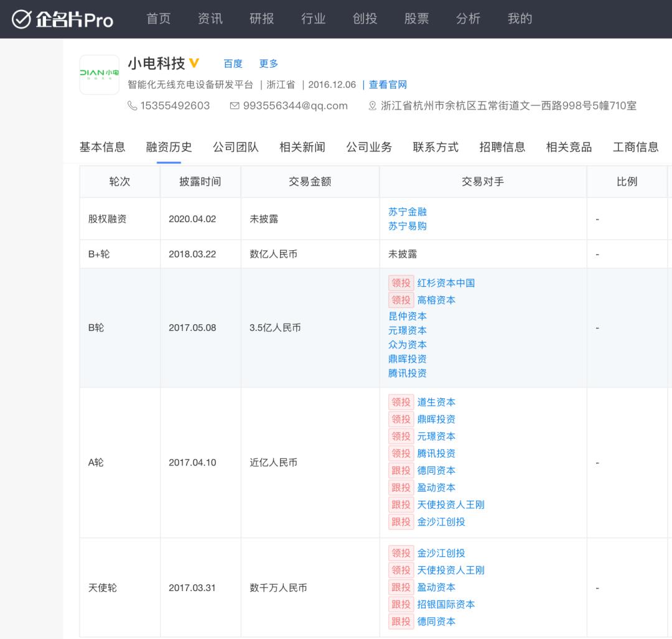Open the 相关竞品 tab
This screenshot has width=672, height=639.
[569, 147]
